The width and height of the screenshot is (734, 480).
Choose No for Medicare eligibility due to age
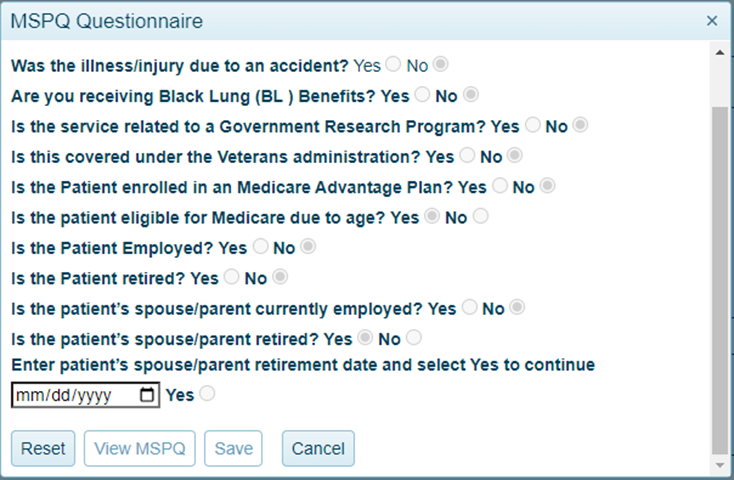point(480,216)
